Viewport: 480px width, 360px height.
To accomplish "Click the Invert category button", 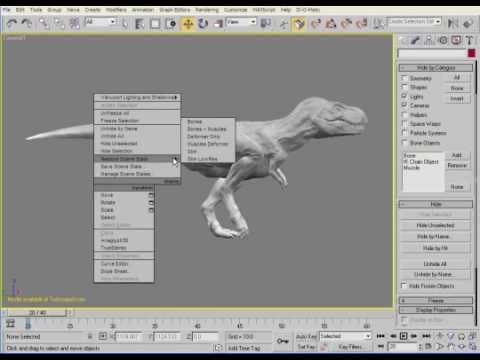I will [457, 99].
